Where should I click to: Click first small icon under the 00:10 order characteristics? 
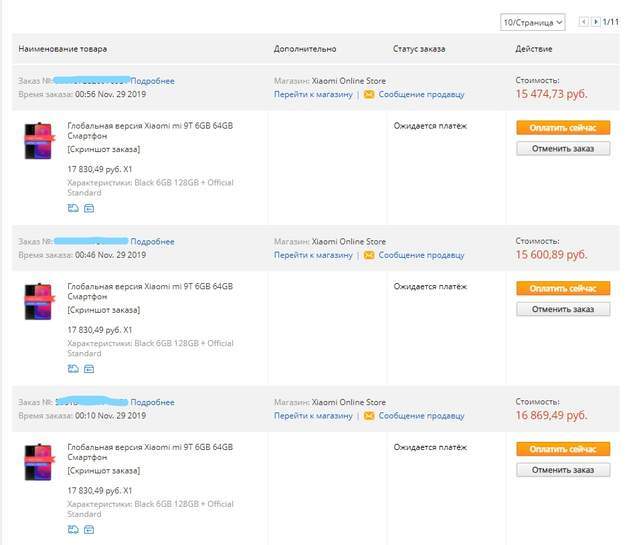pyautogui.click(x=73, y=530)
